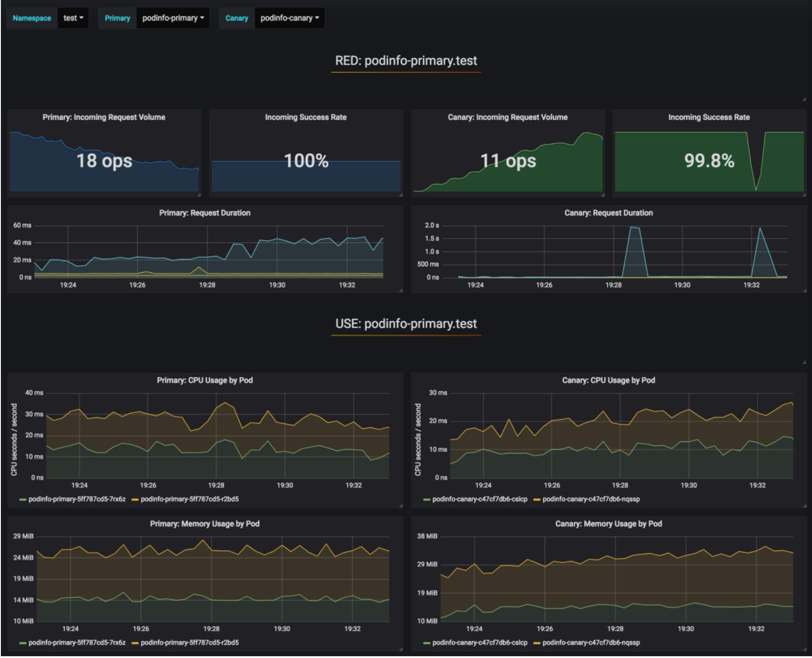812x658 pixels.
Task: Click the 11 ops stat value
Action: tap(508, 161)
